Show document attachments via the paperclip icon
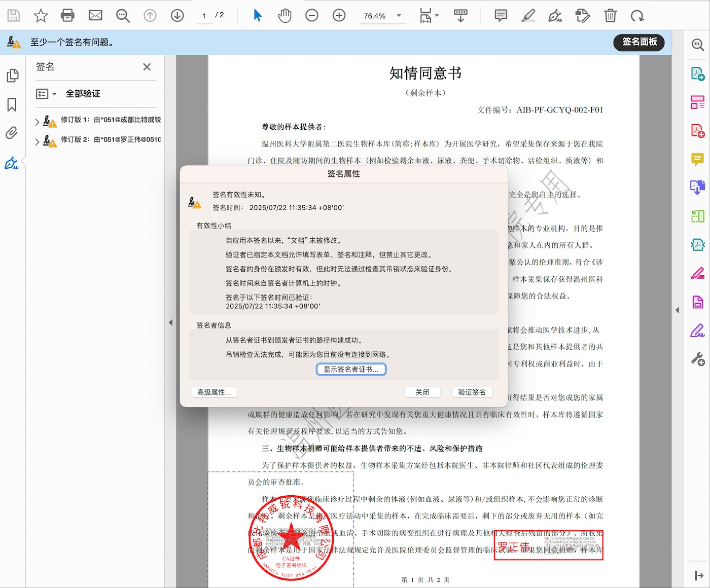Image resolution: width=710 pixels, height=588 pixels. pos(13,133)
